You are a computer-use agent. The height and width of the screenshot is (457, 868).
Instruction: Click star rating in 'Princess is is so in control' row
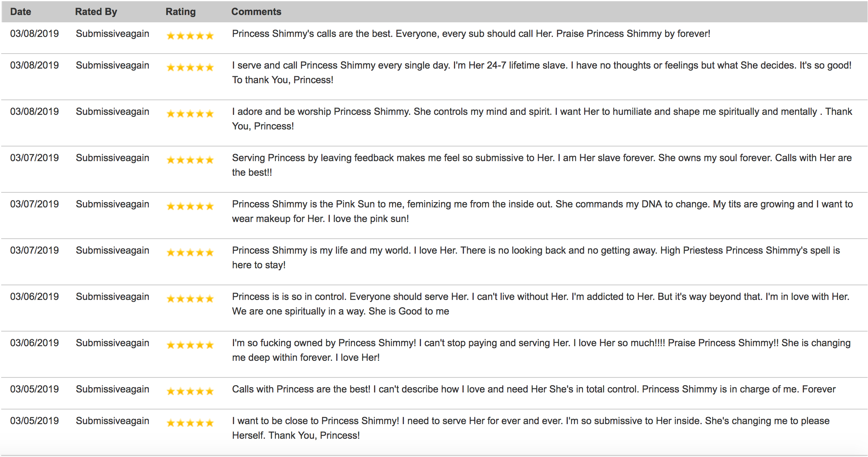(190, 299)
